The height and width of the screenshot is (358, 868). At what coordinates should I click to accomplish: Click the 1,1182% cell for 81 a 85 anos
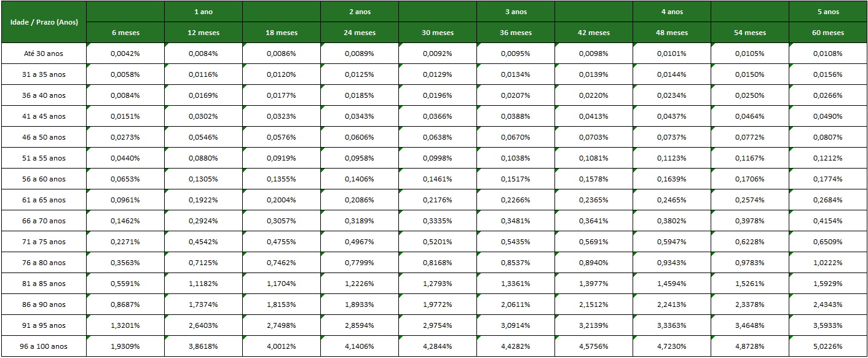click(x=203, y=284)
